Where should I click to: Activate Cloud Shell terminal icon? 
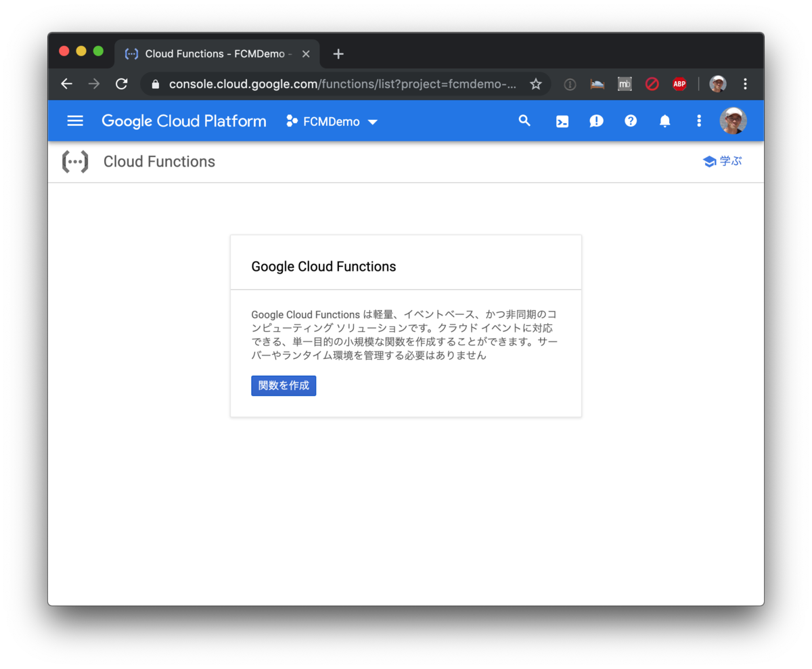(x=562, y=122)
